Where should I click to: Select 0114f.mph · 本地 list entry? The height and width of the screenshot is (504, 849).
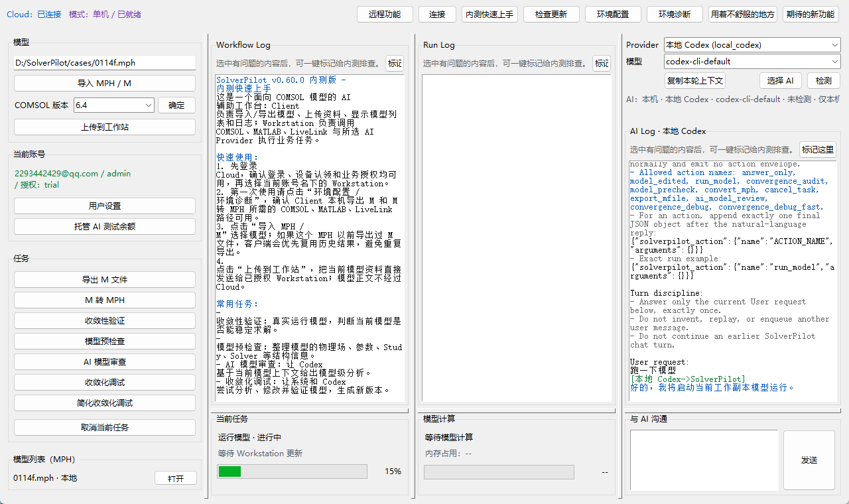pyautogui.click(x=45, y=478)
